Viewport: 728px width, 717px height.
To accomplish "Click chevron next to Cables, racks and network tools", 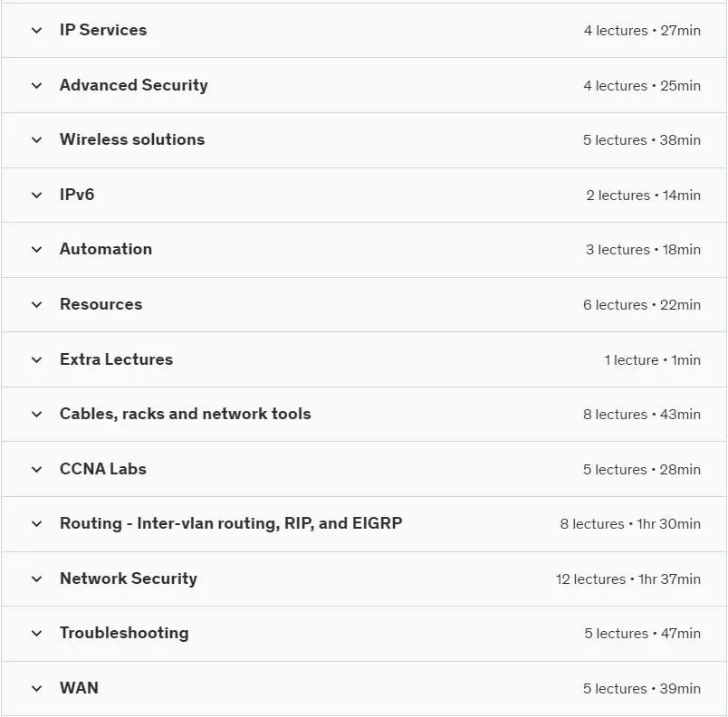I will tap(37, 415).
